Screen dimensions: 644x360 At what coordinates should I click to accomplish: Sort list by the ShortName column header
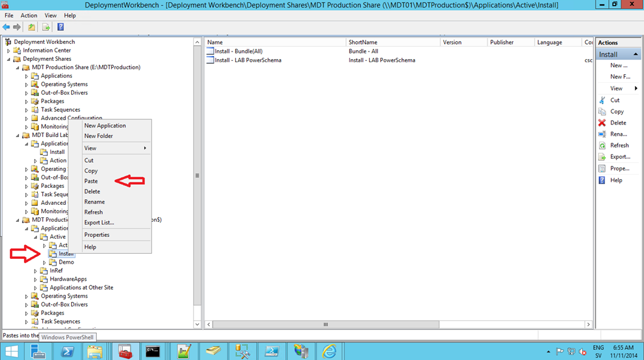click(x=363, y=42)
